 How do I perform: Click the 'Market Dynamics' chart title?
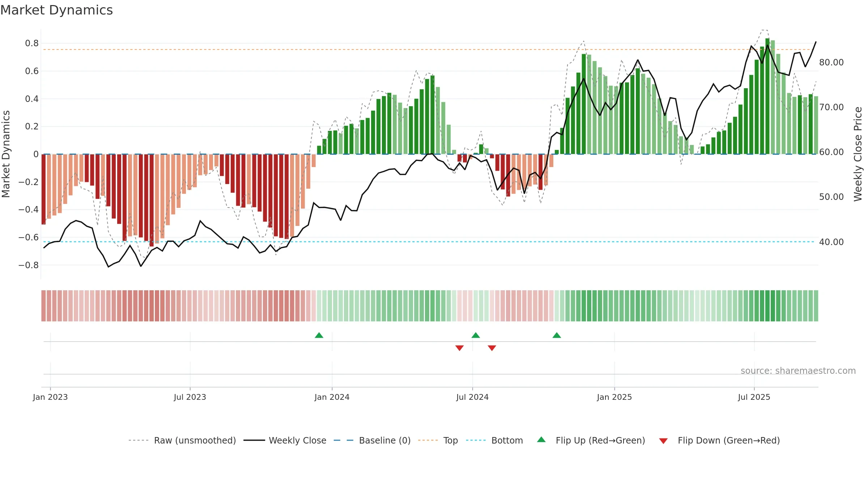[x=56, y=10]
